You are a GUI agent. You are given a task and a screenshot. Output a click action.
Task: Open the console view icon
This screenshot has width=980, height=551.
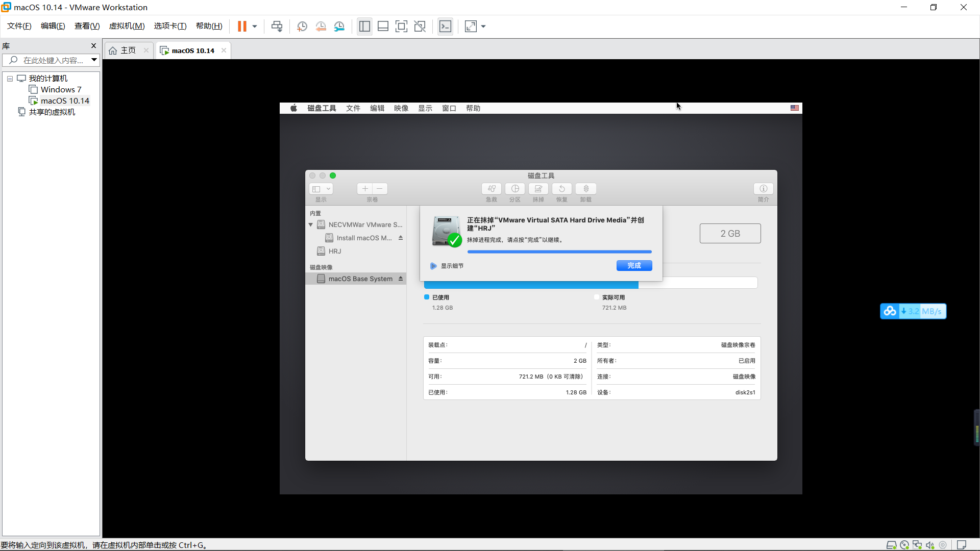(x=445, y=27)
